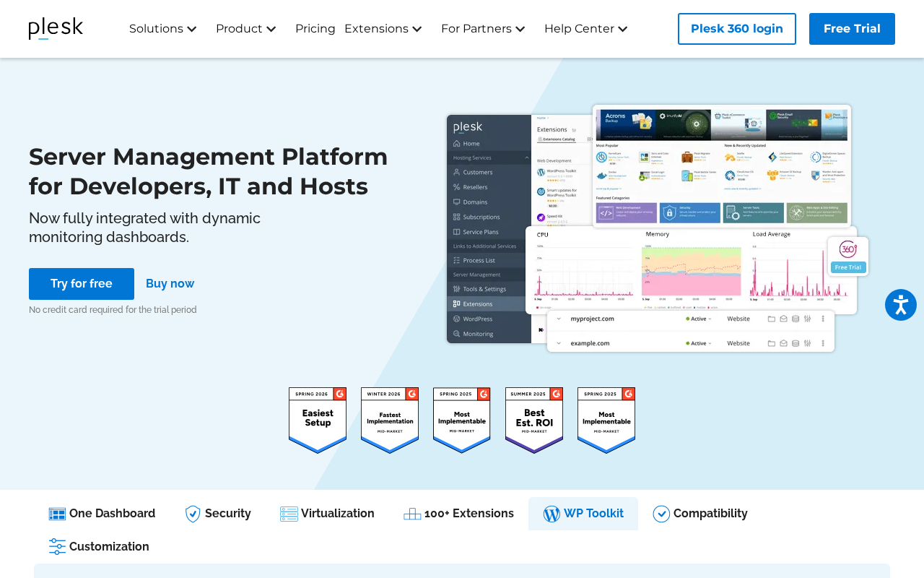Click the Server Management Platform headline
The height and width of the screenshot is (578, 924).
point(209,171)
